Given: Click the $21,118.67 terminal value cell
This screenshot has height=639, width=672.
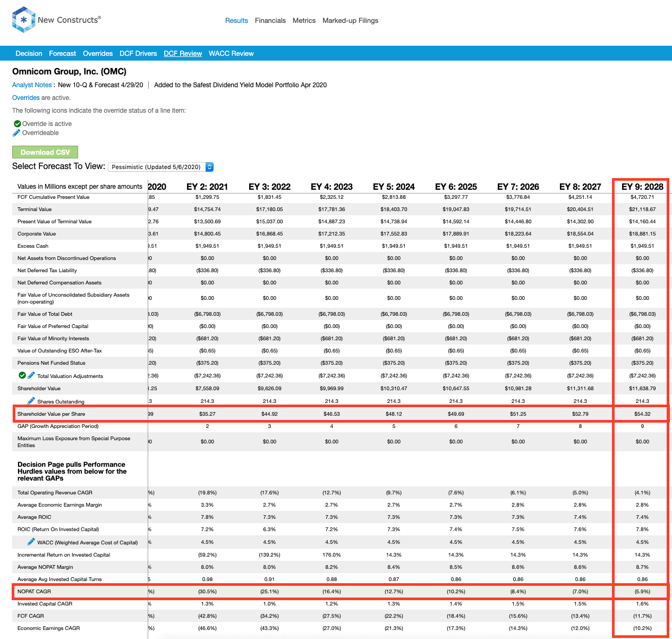Looking at the screenshot, I should point(642,209).
